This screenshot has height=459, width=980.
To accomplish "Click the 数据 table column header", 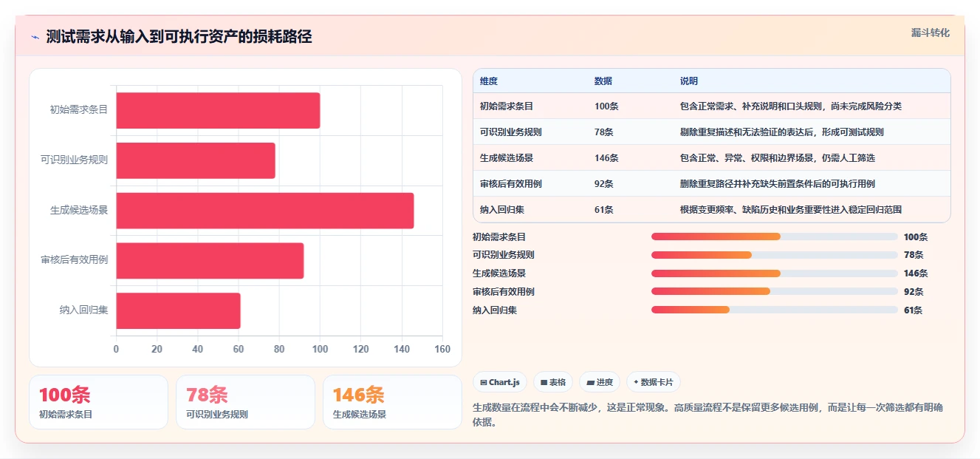I will click(x=603, y=81).
